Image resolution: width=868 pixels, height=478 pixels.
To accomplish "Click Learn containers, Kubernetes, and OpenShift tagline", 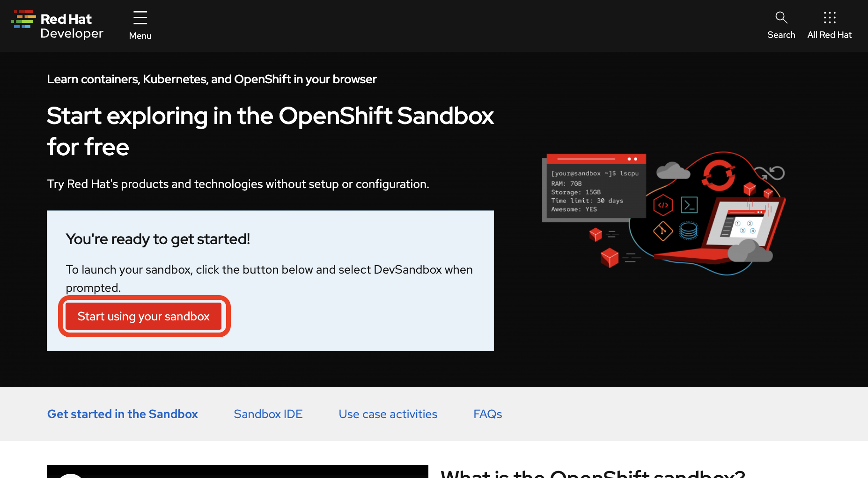I will click(212, 79).
